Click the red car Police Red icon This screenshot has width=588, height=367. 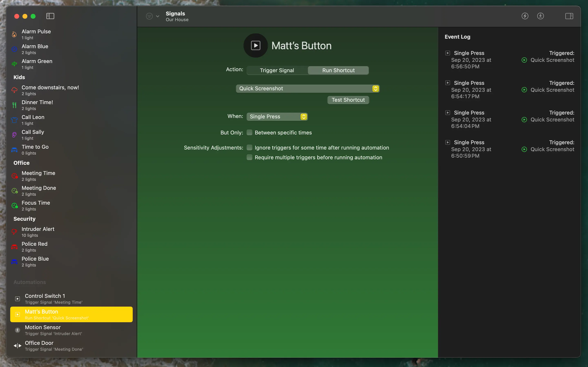pos(14,247)
